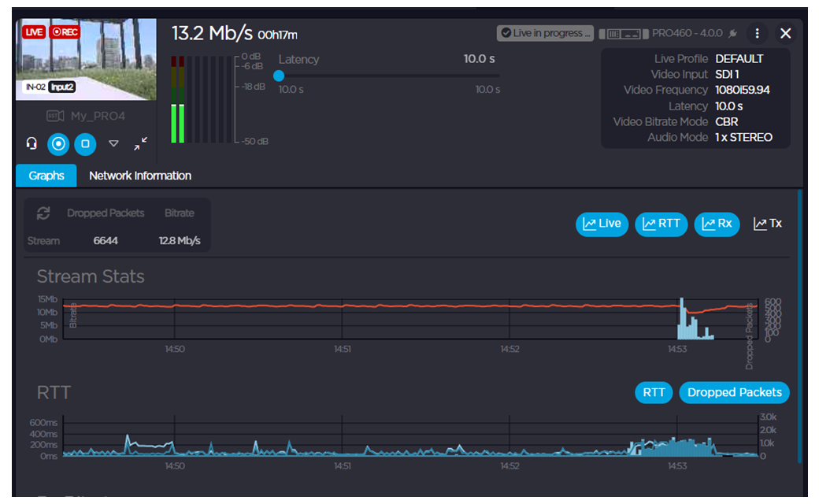Viewport: 819px width, 504px height.
Task: Click the SDI 1 video input value
Action: [x=727, y=75]
